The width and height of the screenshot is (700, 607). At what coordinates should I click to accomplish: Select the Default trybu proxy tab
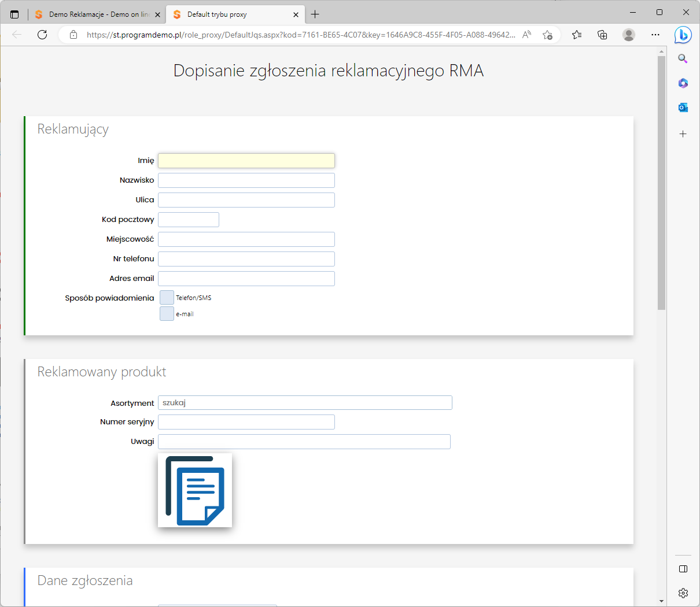[231, 14]
